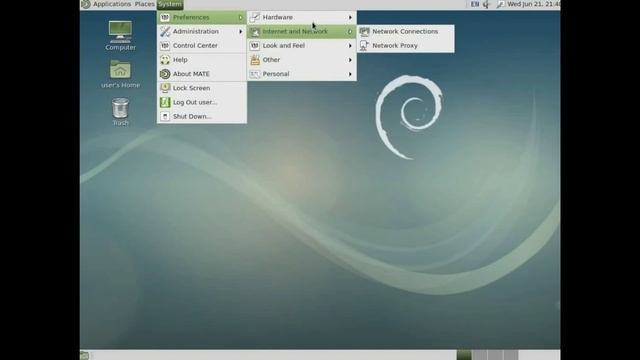Screen dimensions: 640x360
Task: Click the Administration wrench icon
Action: 165,31
